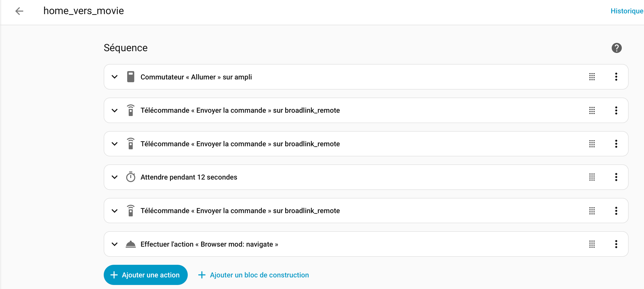Open the Séquence help question-mark icon
Viewport: 644px width, 289px height.
coord(616,48)
